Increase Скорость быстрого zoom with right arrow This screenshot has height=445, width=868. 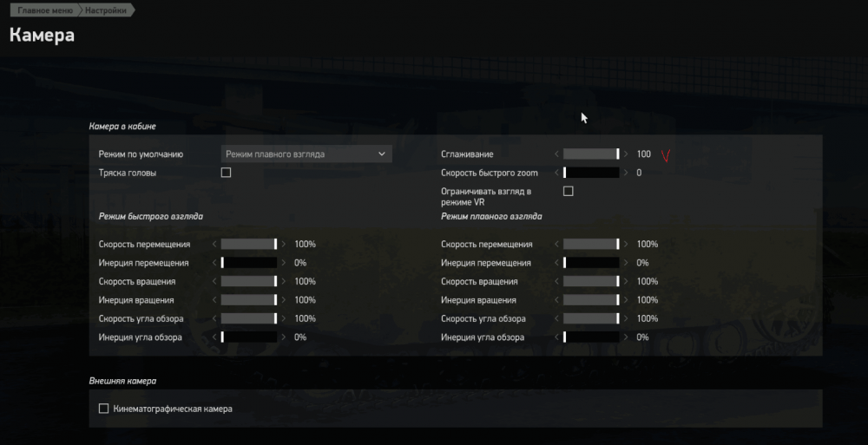[x=626, y=173]
